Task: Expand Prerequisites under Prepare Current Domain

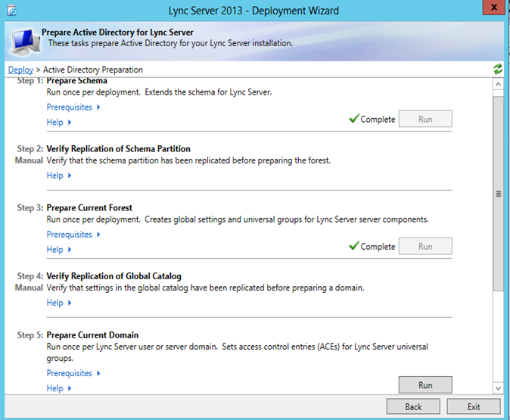Action: coord(73,373)
